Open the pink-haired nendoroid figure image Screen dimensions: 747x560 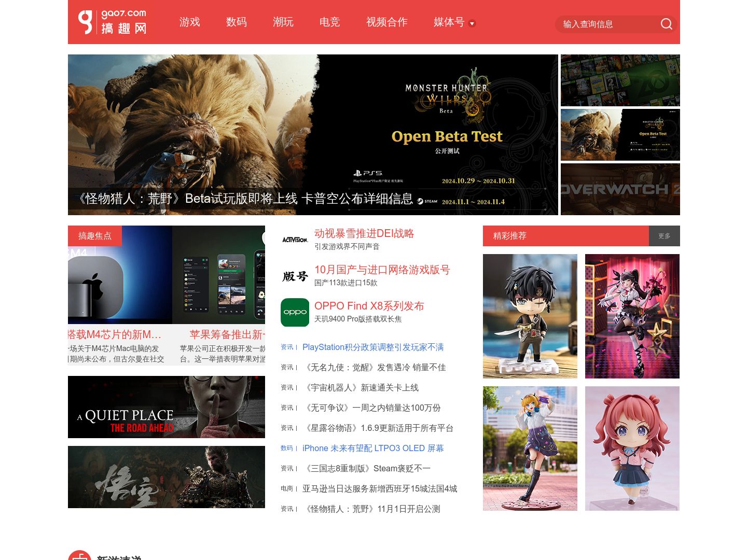(632, 449)
